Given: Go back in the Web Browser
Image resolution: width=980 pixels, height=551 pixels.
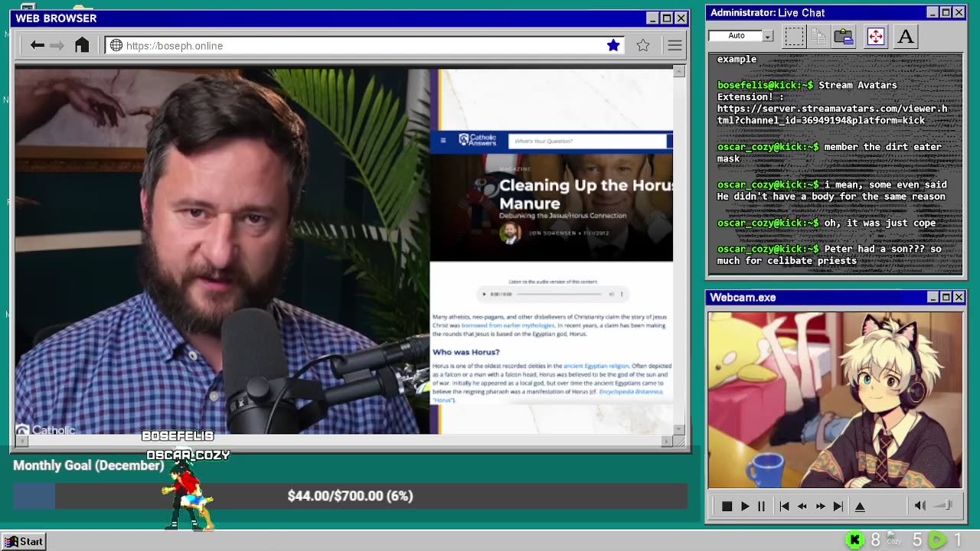Looking at the screenshot, I should click(37, 46).
